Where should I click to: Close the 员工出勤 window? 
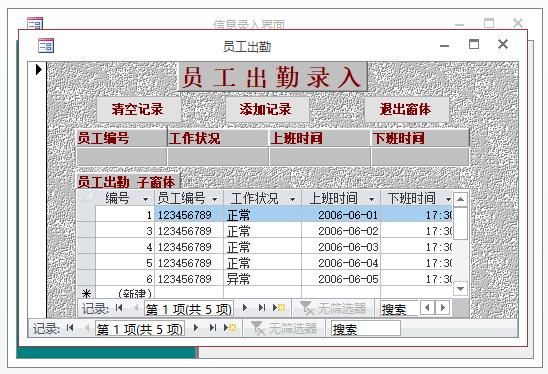503,44
